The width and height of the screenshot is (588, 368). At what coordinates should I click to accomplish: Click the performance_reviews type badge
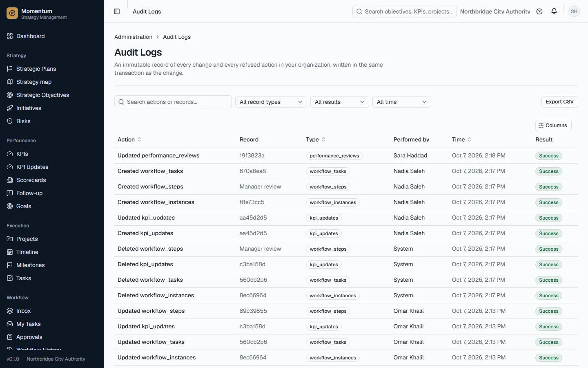334,156
